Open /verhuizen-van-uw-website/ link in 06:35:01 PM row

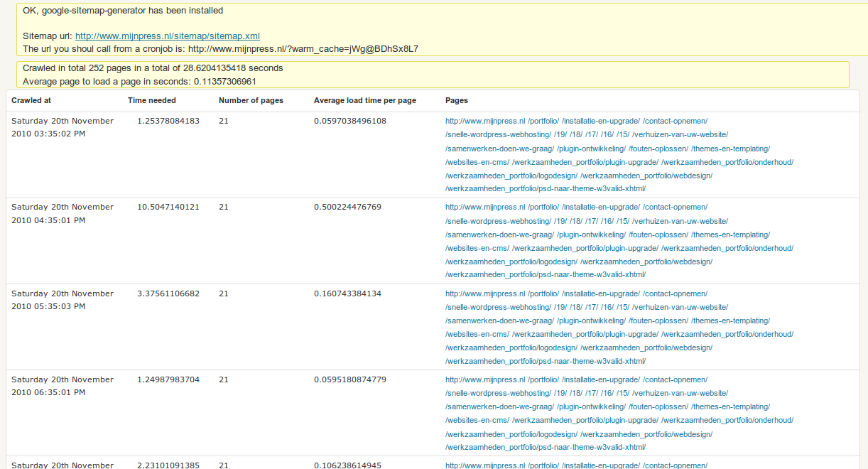[x=680, y=393]
